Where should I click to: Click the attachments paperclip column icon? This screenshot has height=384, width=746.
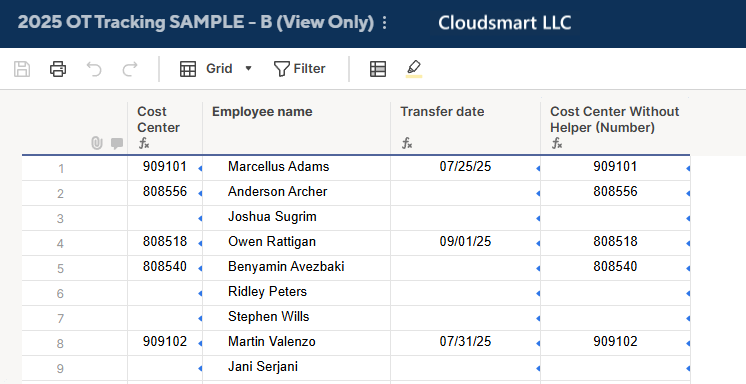(97, 143)
